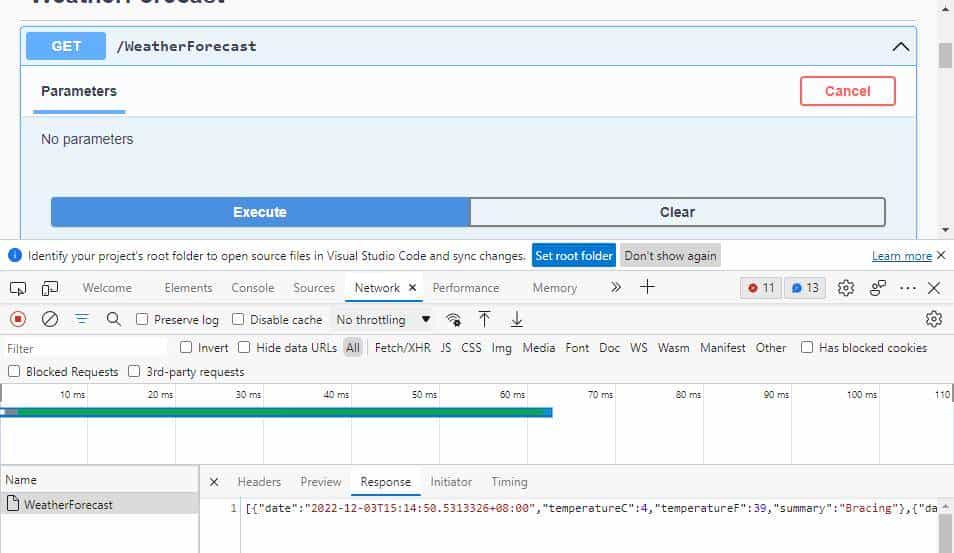Collapse the GET /WeatherForecast section chevron
This screenshot has height=553, width=954.
coord(900,47)
